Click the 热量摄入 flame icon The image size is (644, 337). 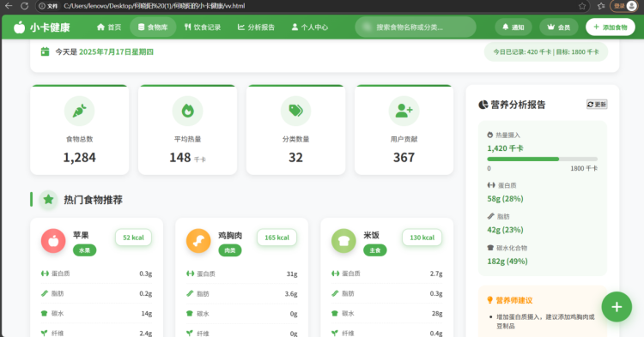point(489,135)
